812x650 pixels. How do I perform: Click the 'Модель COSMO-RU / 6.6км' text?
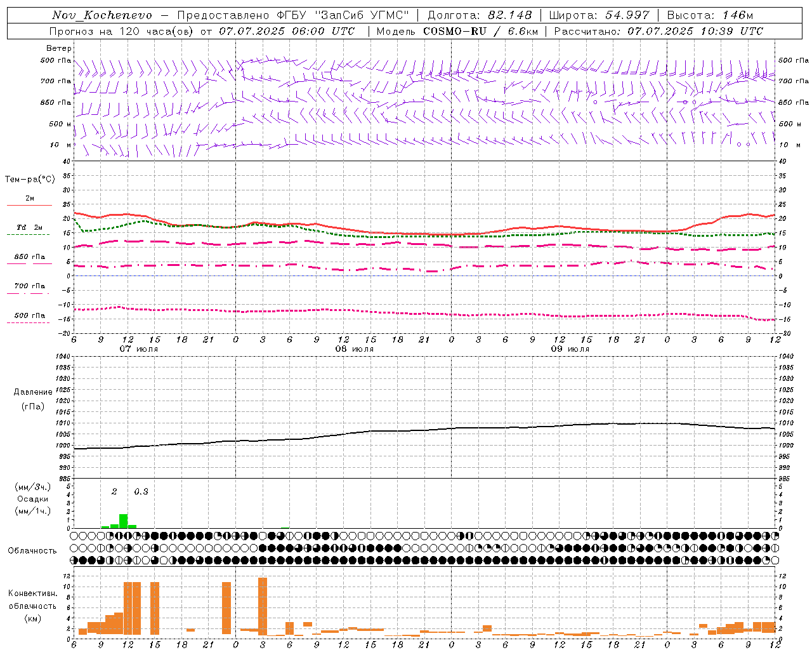coord(457,31)
